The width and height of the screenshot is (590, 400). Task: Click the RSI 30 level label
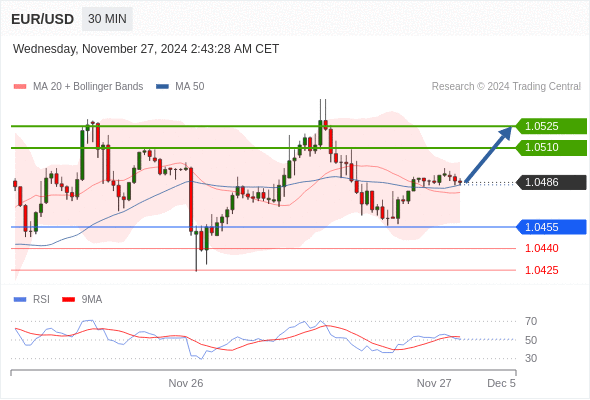click(531, 358)
